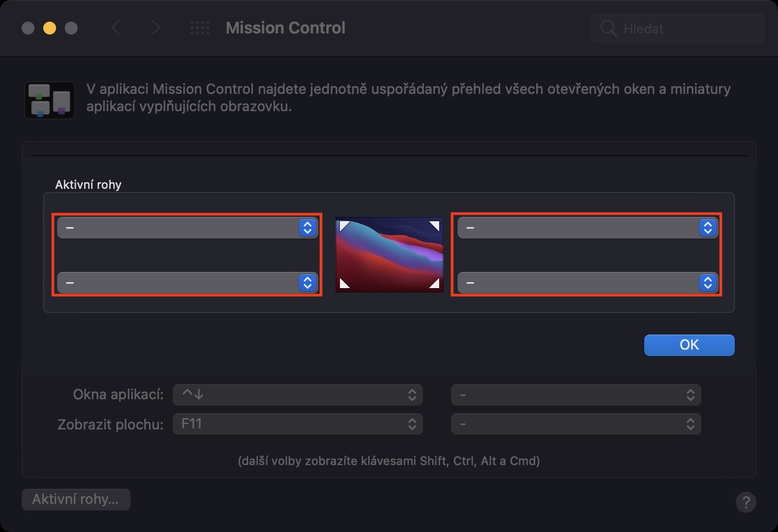The width and height of the screenshot is (778, 532).
Task: Click the top-left corner of the desktop thumbnail
Action: click(344, 225)
